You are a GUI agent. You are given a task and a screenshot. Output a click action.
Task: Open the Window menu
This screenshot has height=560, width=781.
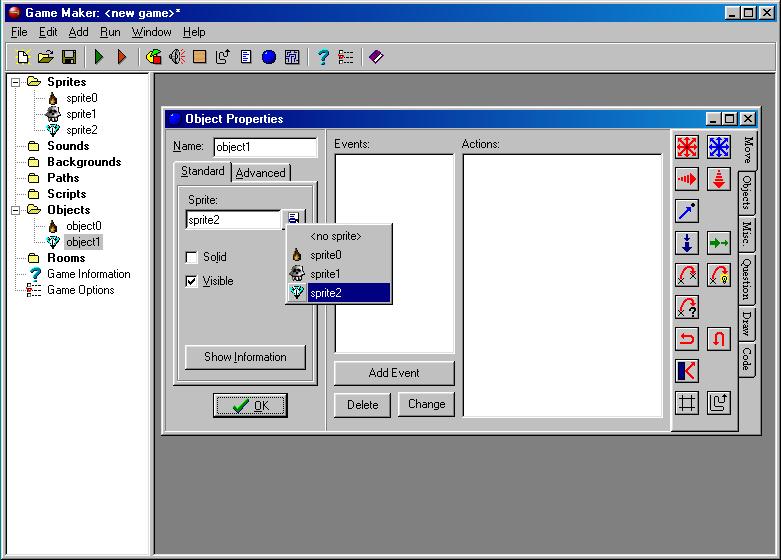coord(151,32)
